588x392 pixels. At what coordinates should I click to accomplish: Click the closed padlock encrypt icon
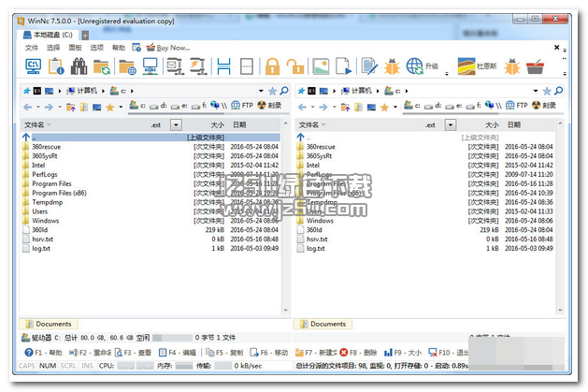(272, 66)
